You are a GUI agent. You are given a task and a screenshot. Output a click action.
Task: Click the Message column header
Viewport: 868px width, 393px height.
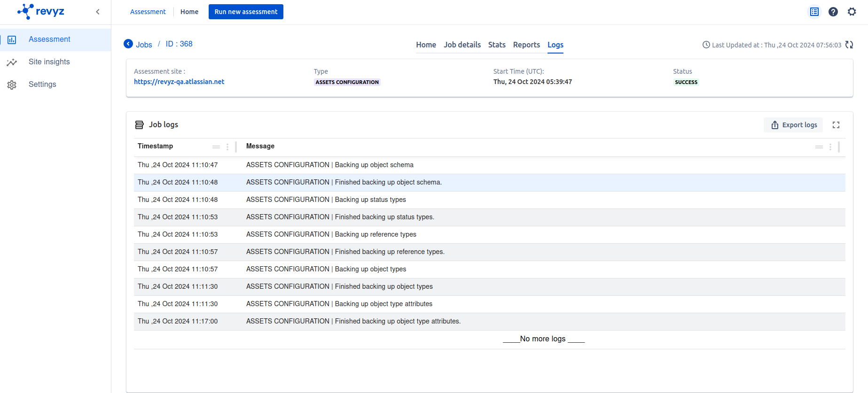(x=260, y=146)
